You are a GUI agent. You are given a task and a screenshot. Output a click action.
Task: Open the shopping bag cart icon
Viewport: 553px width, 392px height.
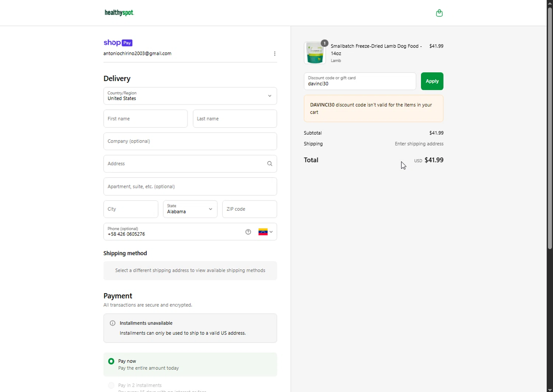pyautogui.click(x=439, y=13)
